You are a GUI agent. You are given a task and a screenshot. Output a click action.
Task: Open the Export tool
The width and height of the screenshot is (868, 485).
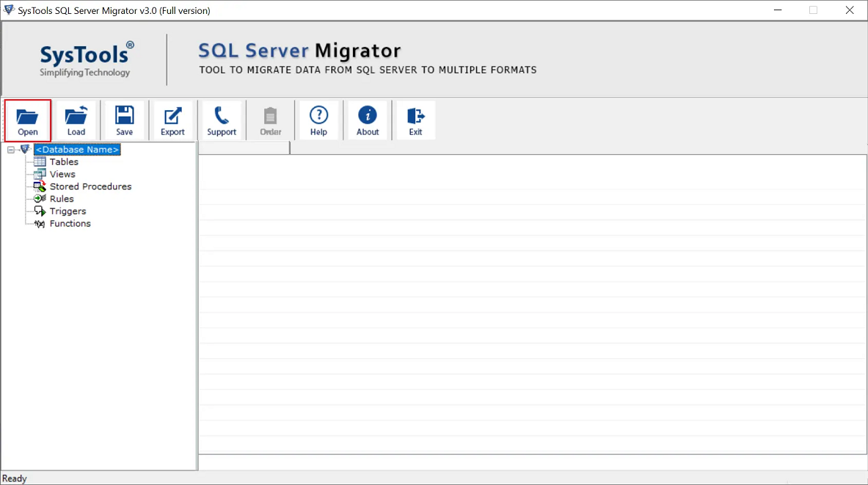[172, 120]
